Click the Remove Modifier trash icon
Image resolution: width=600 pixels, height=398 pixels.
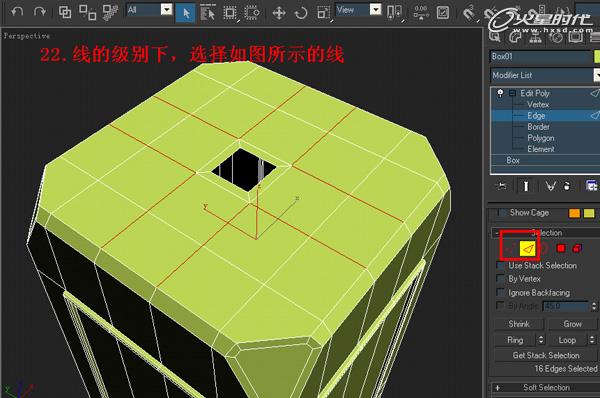(x=567, y=186)
